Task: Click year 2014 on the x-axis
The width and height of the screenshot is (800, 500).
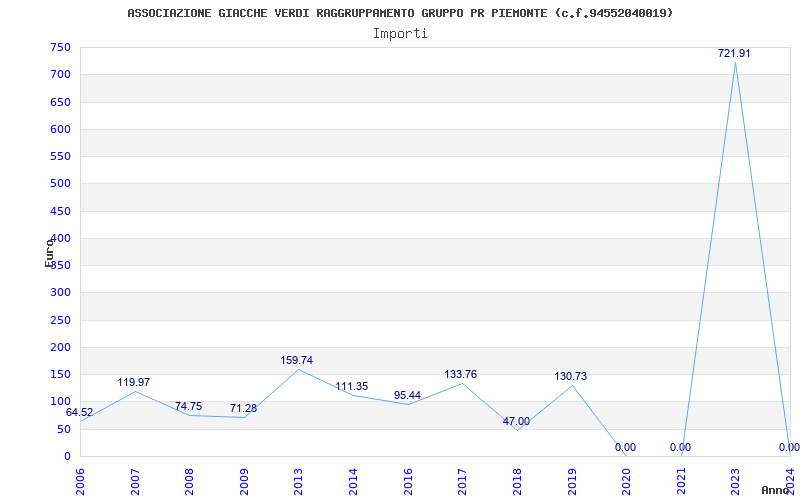Action: tap(354, 481)
